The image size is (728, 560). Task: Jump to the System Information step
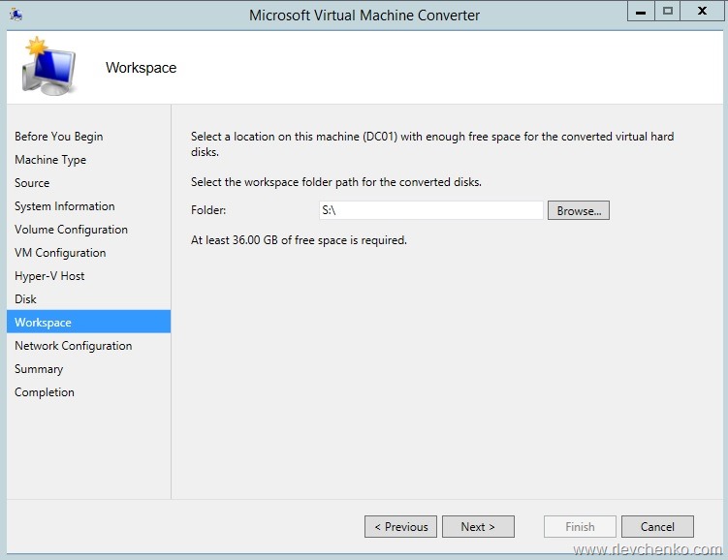coord(64,206)
